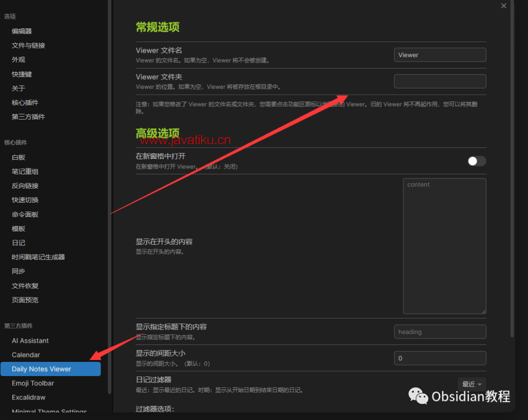Click the content textarea resize handle
Viewport: 528px width, 420px height.
[484, 312]
